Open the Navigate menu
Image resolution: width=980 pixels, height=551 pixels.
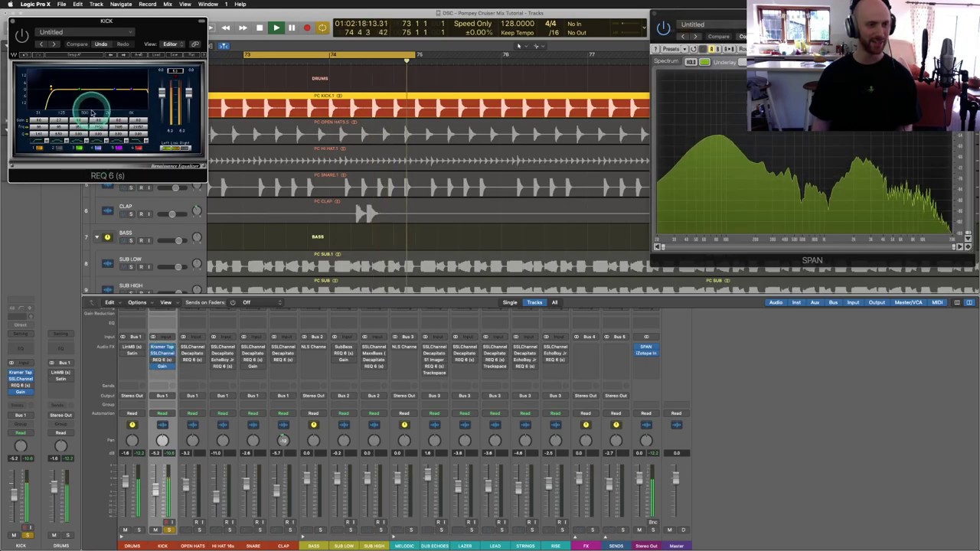pyautogui.click(x=121, y=4)
